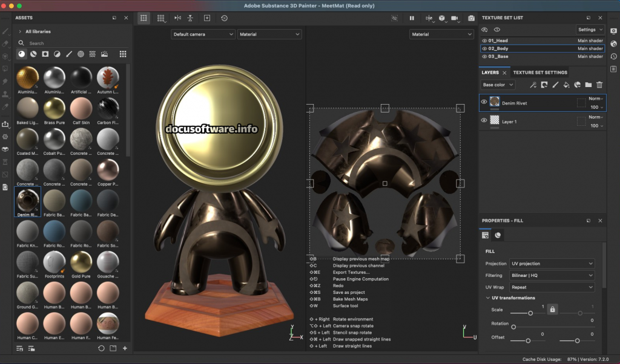
Task: Open the assets folder icon at panel bottom
Action: point(113,348)
